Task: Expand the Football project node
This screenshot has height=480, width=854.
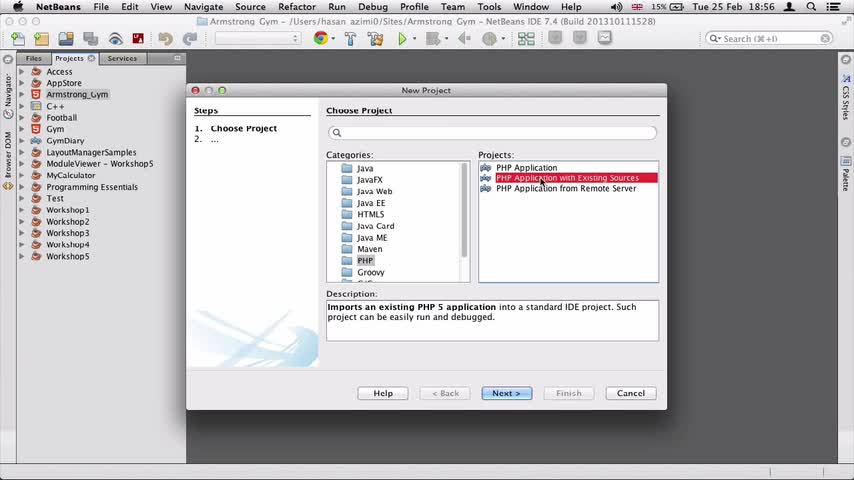Action: click(22, 118)
